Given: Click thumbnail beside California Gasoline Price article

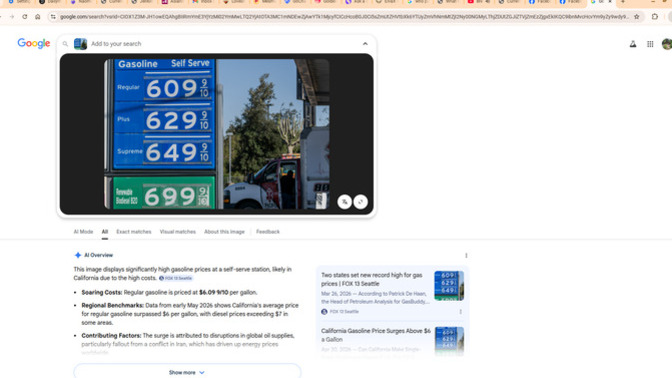Looking at the screenshot, I should click(x=449, y=341).
